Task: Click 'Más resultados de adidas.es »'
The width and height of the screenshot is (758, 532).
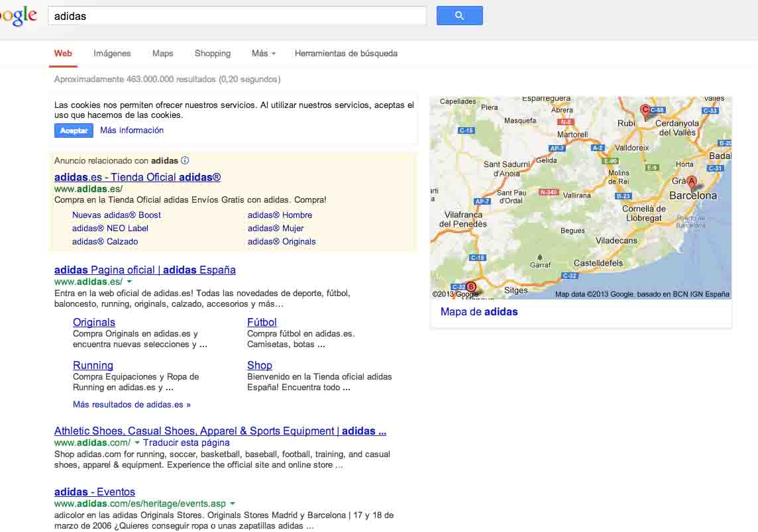Action: click(131, 404)
